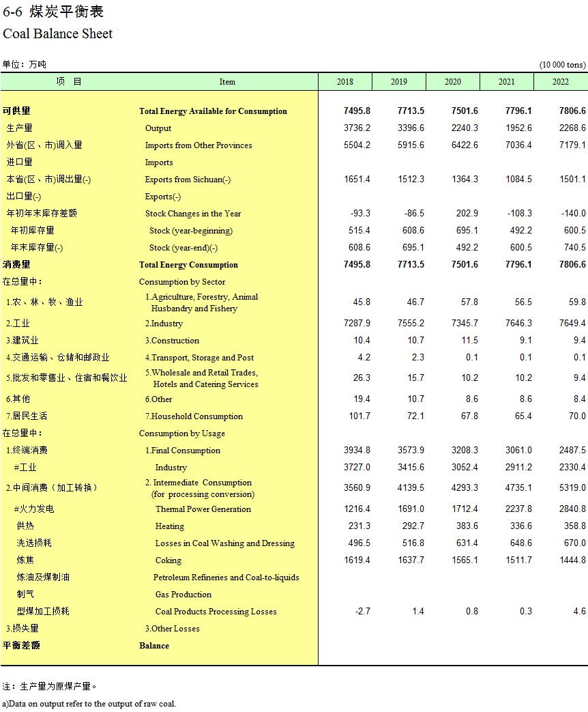Click the 'Item' header label
The height and width of the screenshot is (712, 588).
pos(227,82)
